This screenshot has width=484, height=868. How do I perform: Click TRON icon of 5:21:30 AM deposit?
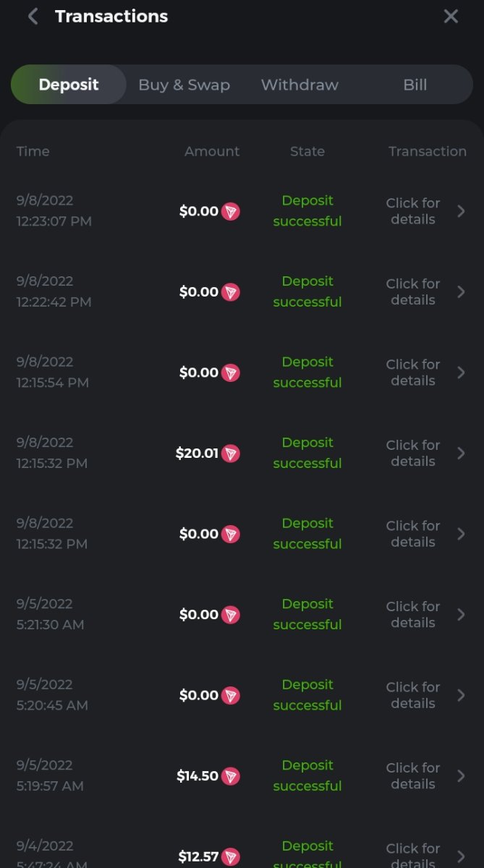231,615
